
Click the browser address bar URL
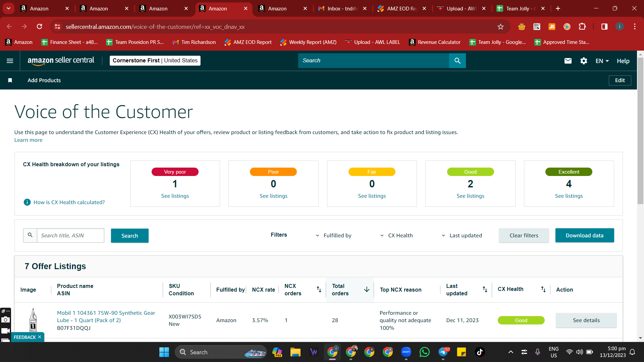pyautogui.click(x=155, y=26)
